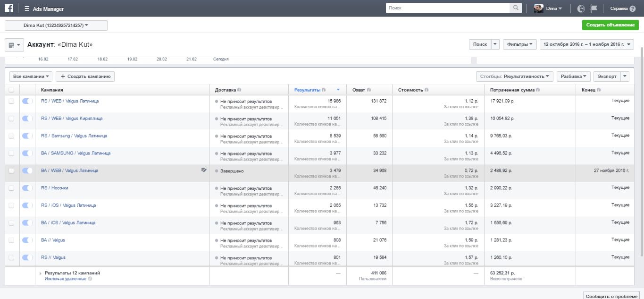The height and width of the screenshot is (299, 644).
Task: Open the Фильтры dropdown
Action: click(520, 44)
